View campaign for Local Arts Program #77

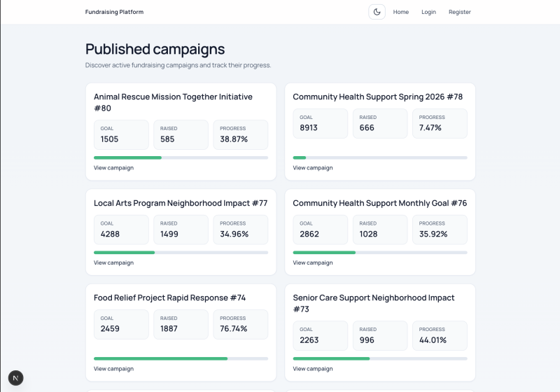click(113, 263)
